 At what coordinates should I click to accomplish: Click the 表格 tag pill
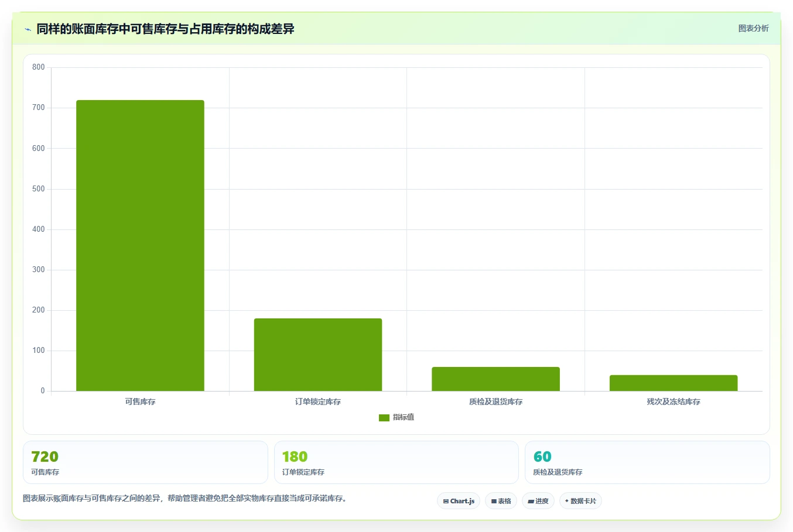[x=501, y=501]
